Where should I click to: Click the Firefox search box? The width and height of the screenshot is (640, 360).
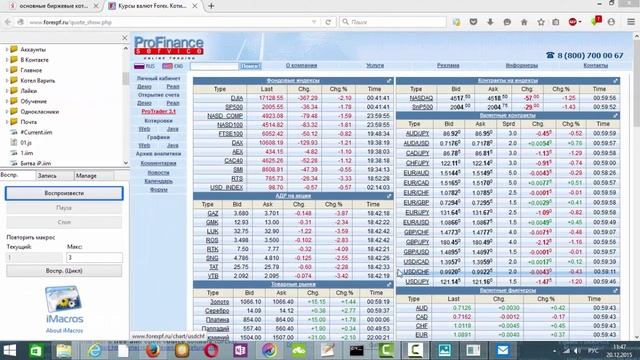pyautogui.click(x=393, y=22)
